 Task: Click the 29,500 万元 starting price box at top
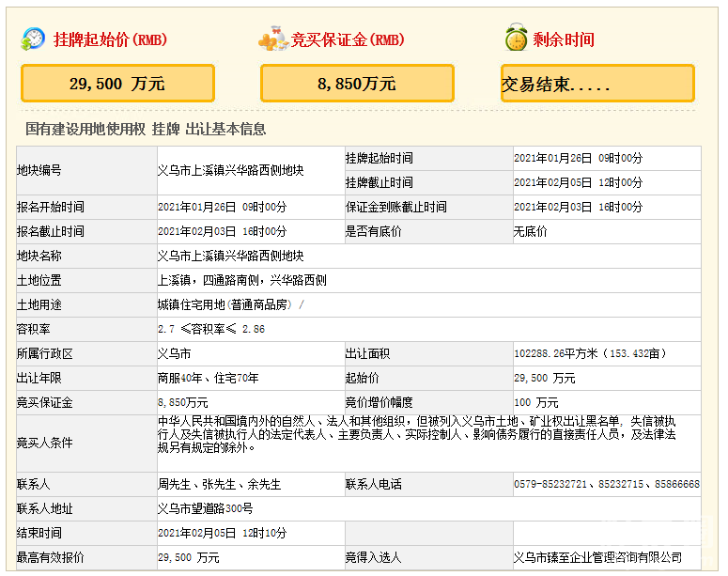click(x=117, y=84)
